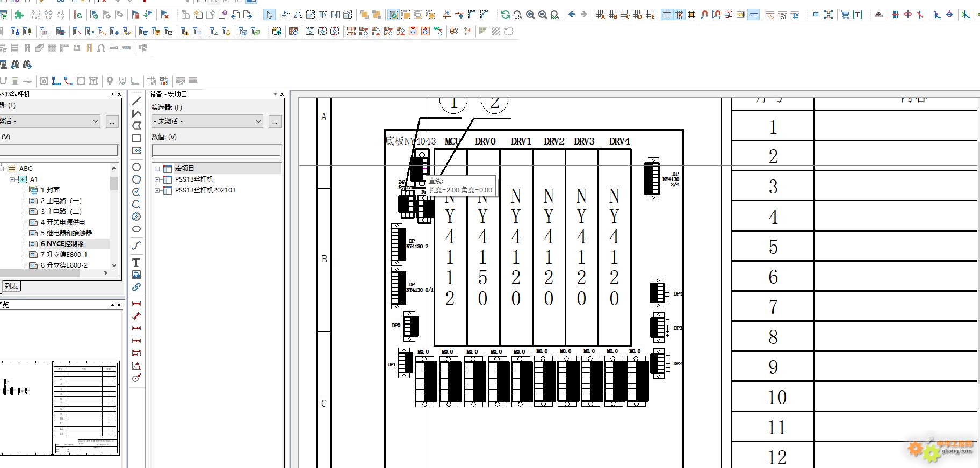
Task: Set grid size B
Action: click(x=613, y=15)
